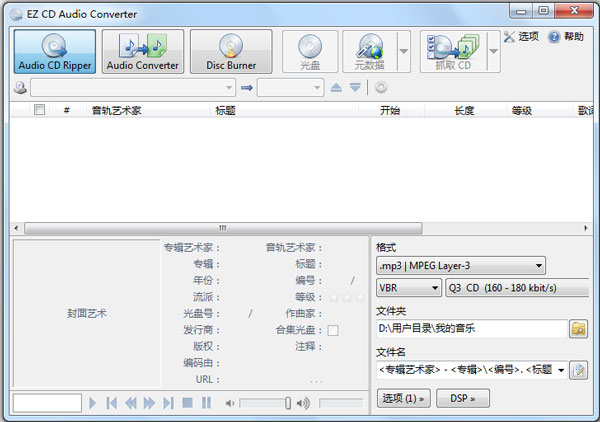Image resolution: width=600 pixels, height=422 pixels.
Task: Click the horizontal scrollbar thumb of track list
Action: click(x=223, y=228)
